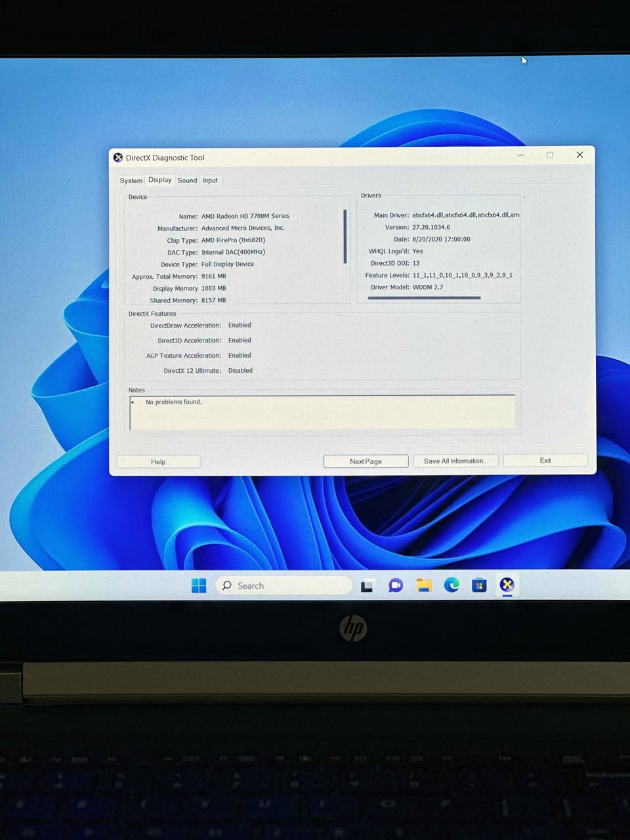Switch to the System tab

coord(131,180)
